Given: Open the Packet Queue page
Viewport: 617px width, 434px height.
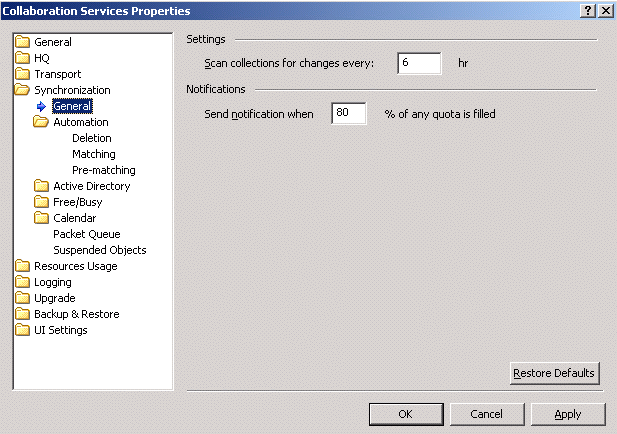Looking at the screenshot, I should coord(86,234).
